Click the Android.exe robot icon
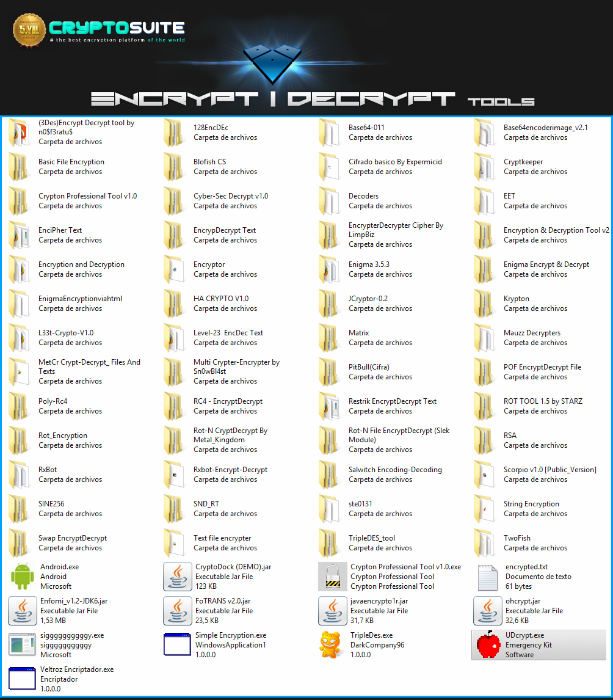613x700 pixels. pos(23,577)
